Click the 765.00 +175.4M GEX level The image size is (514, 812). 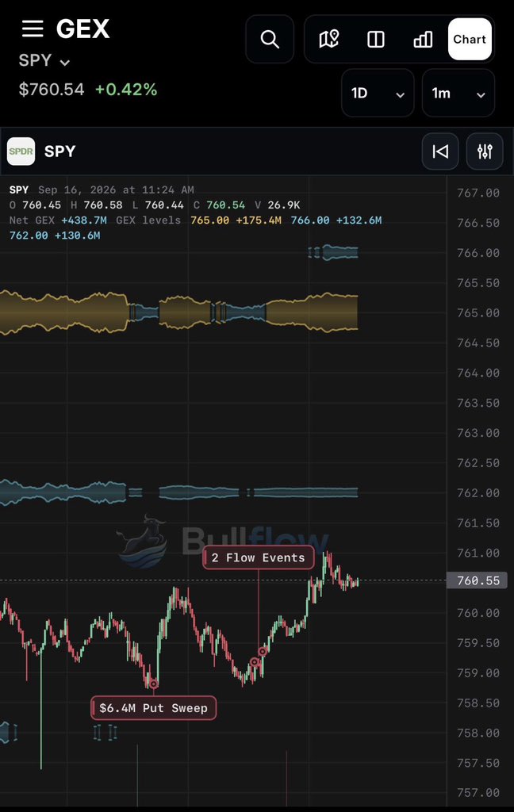pos(236,220)
